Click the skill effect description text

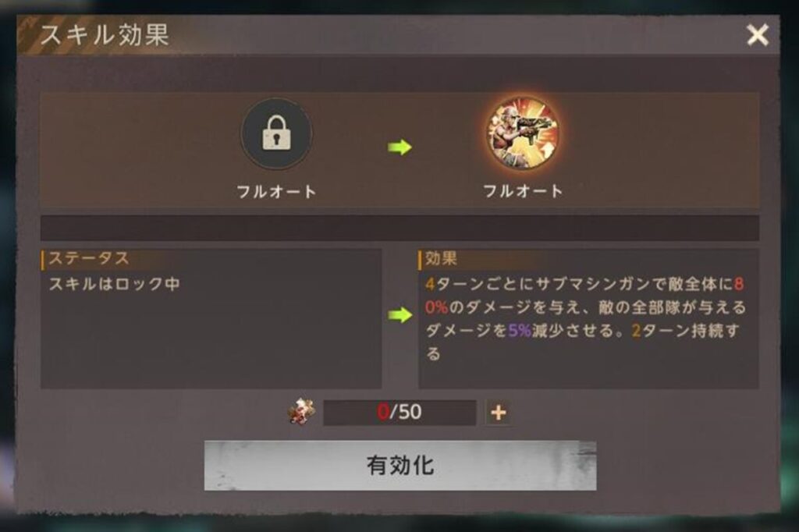tap(586, 318)
